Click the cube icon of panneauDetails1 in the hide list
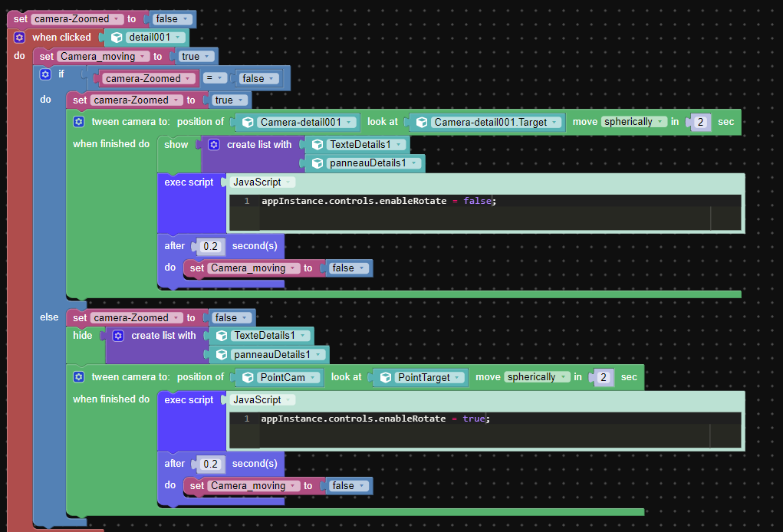 (222, 355)
